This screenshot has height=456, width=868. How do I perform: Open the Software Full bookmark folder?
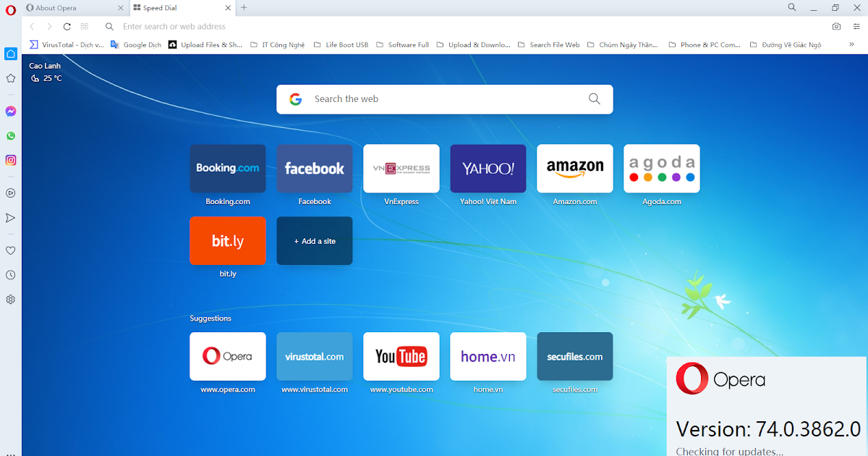pos(402,44)
